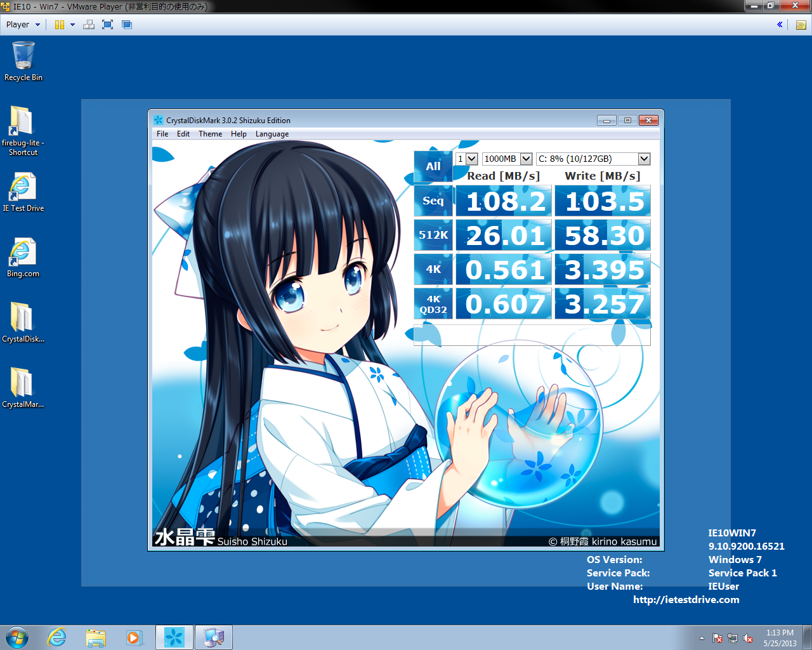This screenshot has width=812, height=650.
Task: Open Action Center flag tray icon
Action: [717, 638]
